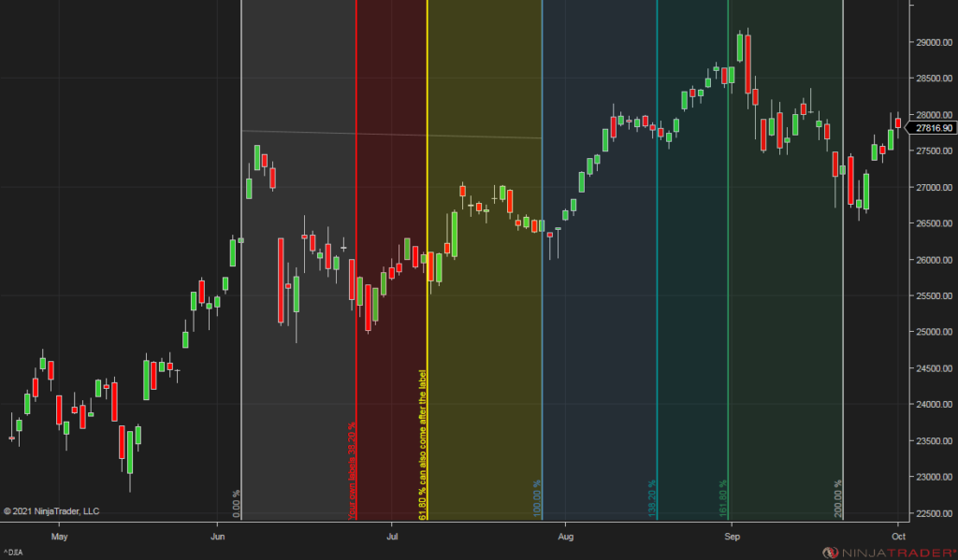Click the Jul axis label

click(391, 538)
